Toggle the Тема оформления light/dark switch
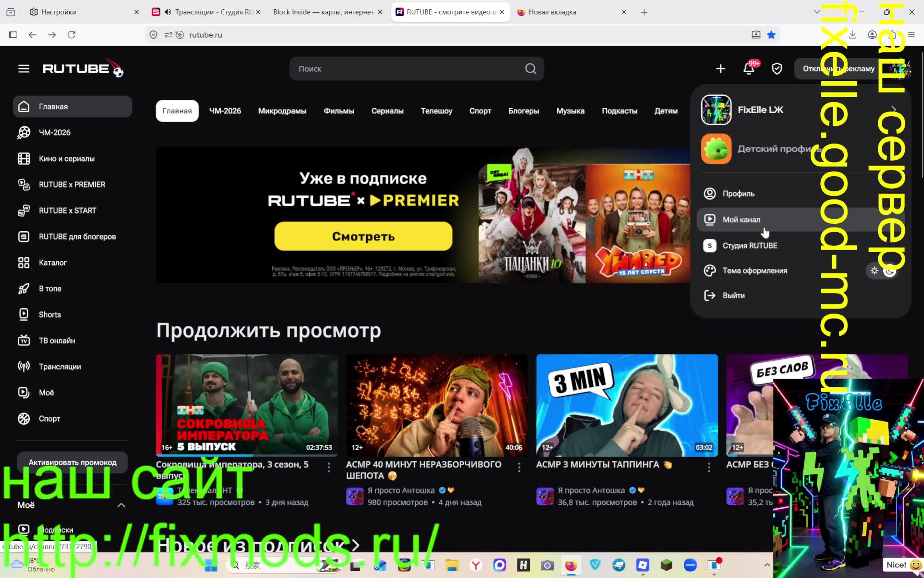The image size is (924, 578). (x=882, y=271)
